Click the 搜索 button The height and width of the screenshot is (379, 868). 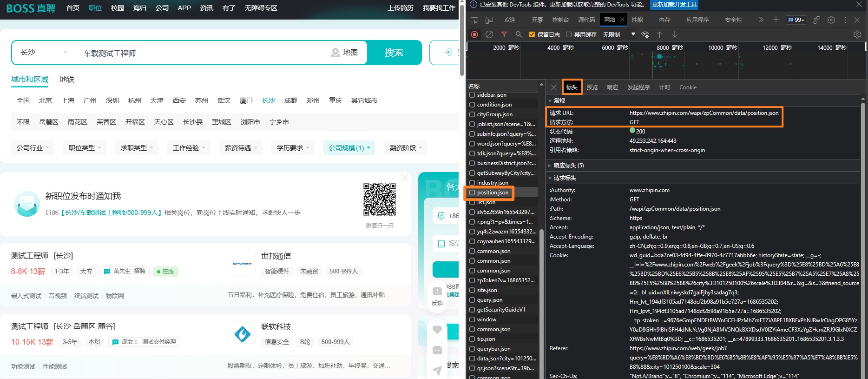[394, 53]
